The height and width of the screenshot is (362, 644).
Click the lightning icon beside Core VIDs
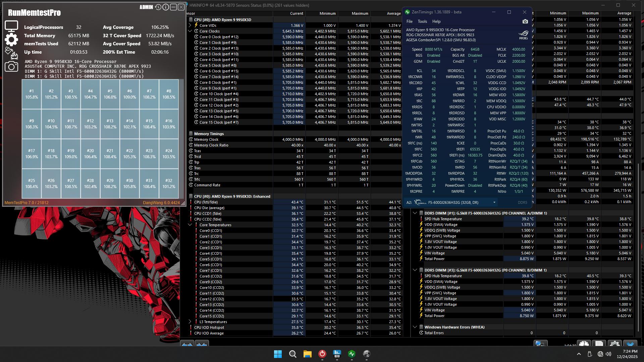pyautogui.click(x=196, y=25)
